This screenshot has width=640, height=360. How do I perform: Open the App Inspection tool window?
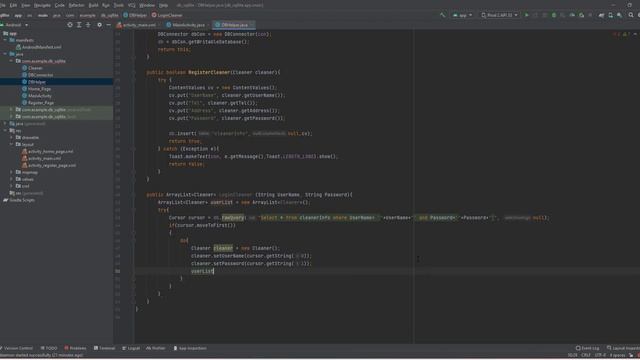coord(190,348)
